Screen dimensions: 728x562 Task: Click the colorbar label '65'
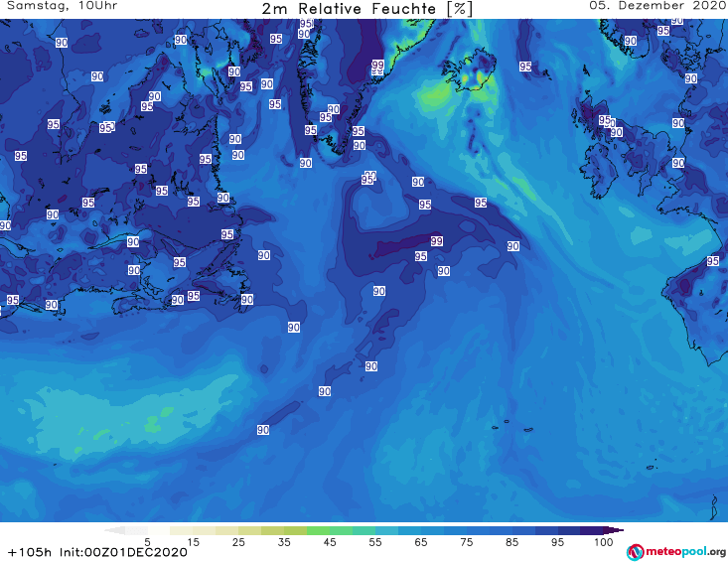pyautogui.click(x=421, y=542)
